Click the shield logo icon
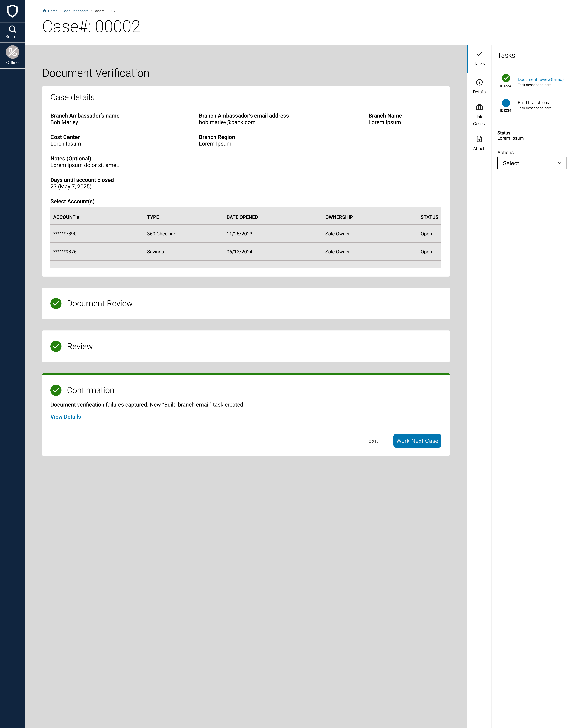572x728 pixels. point(12,11)
